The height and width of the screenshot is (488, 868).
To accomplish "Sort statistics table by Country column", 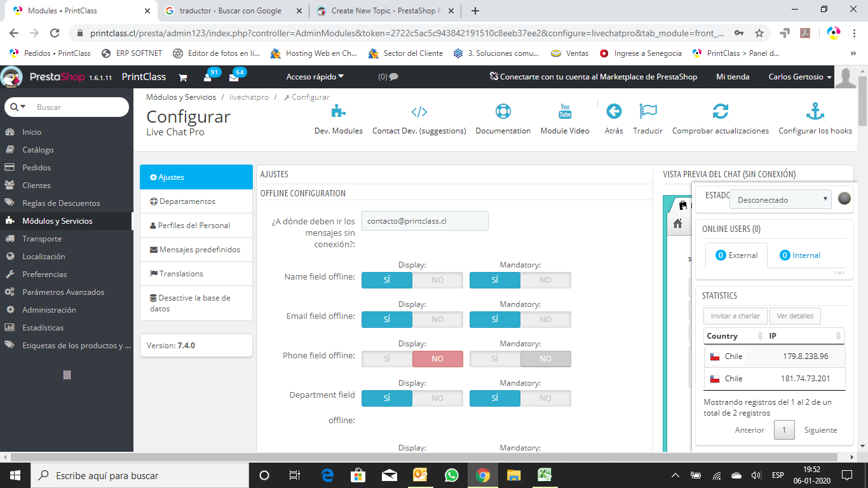I will point(735,336).
